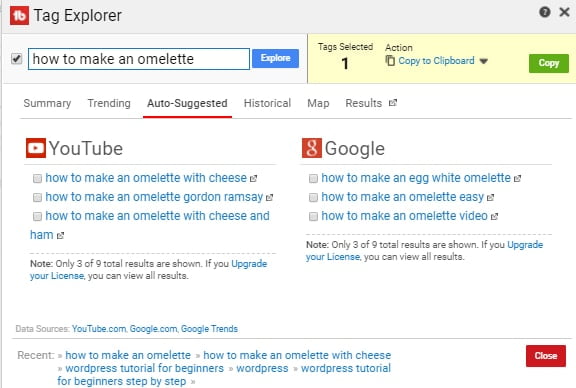Viewport: 576px width, 388px height.
Task: Check 'how to make an omelette with cheese'
Action: pyautogui.click(x=37, y=179)
